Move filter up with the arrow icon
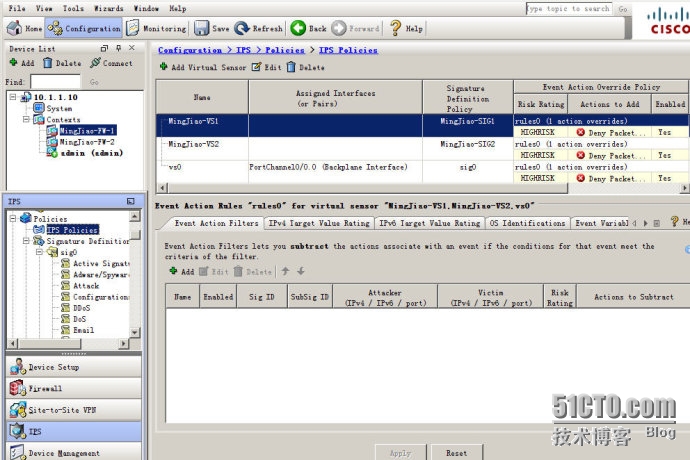Viewport: 690px width, 460px height. coord(285,271)
